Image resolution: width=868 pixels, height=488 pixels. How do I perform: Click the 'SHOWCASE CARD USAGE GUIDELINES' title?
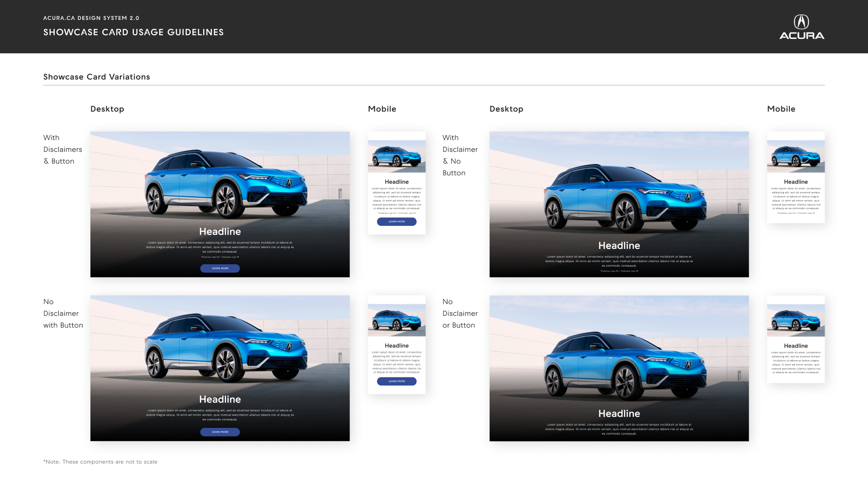[133, 32]
